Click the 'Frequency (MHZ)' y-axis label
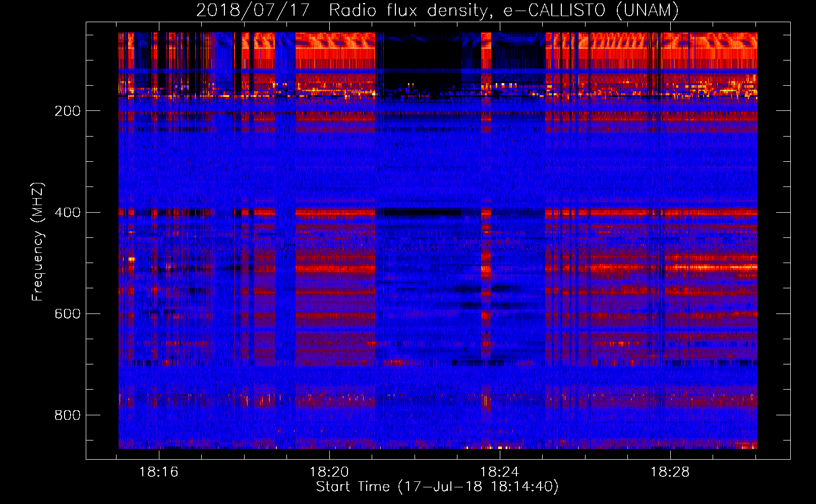 pos(38,241)
